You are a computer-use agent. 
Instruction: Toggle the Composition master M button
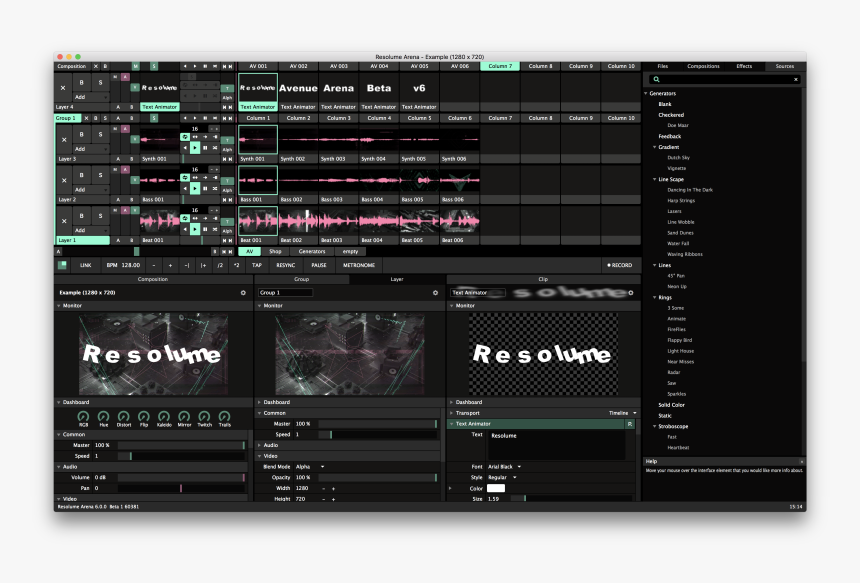(x=135, y=66)
